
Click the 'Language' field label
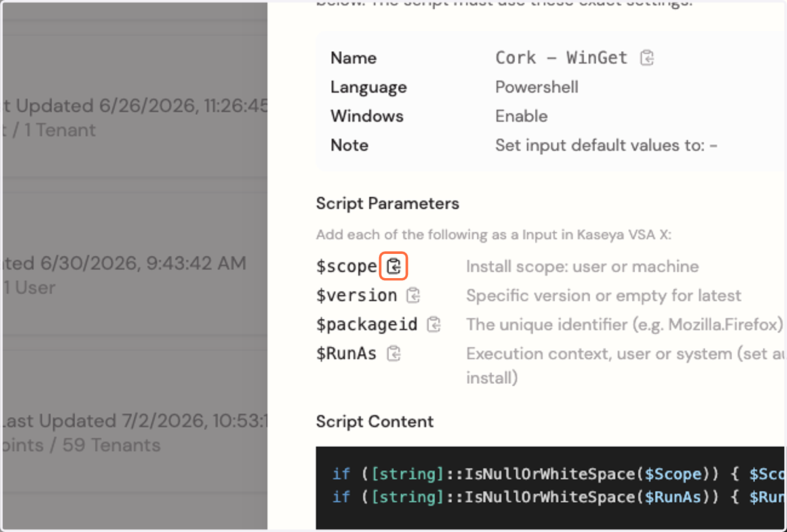point(369,87)
